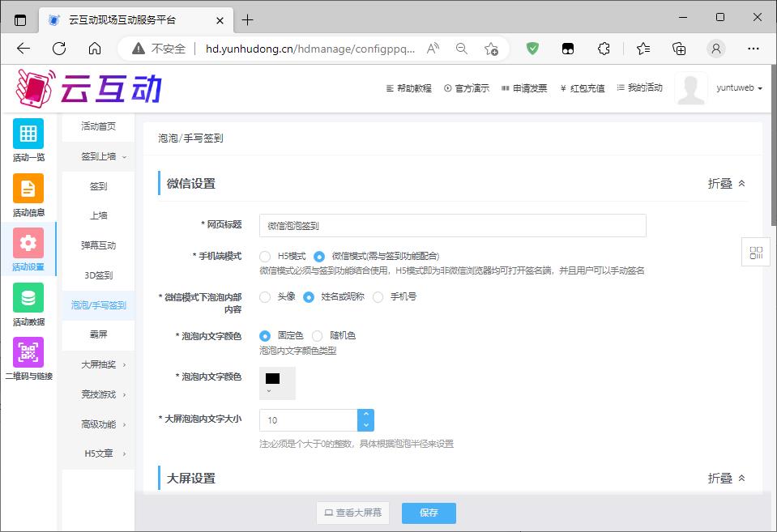
Task: Open the 二维码与链接 QR icon
Action: coord(28,353)
